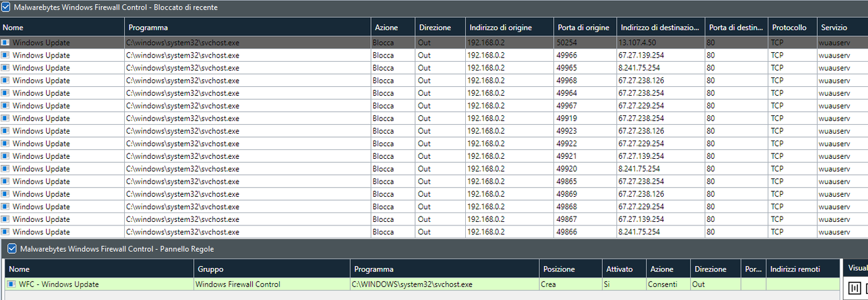Click the icon of the row with port 49967
The image size is (868, 300).
click(x=5, y=106)
